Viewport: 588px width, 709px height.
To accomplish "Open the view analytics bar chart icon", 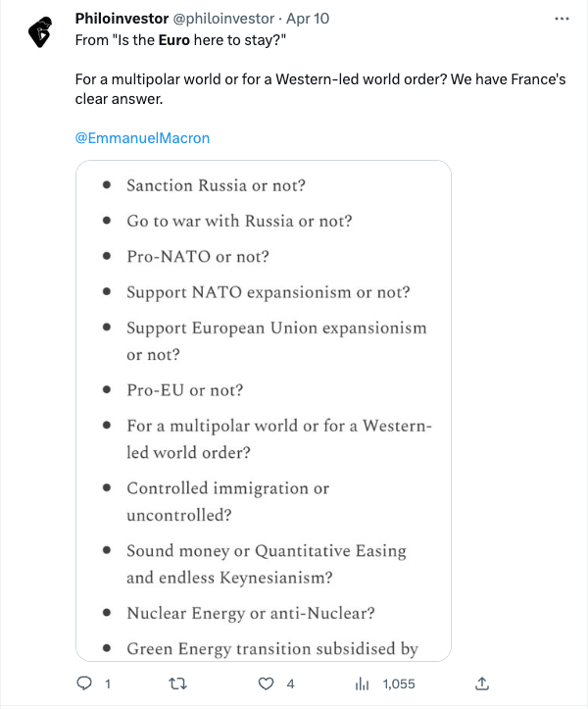I will (x=361, y=684).
